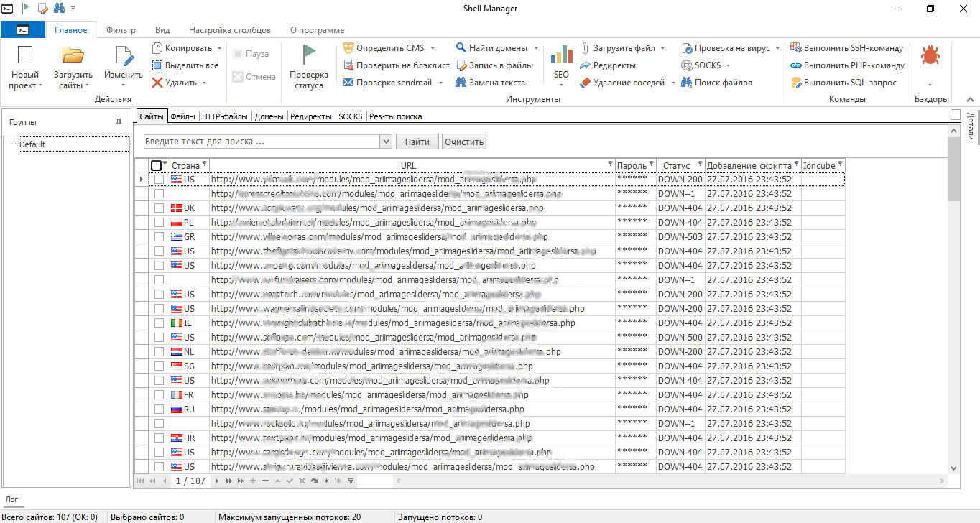Select Default group in tree
Image resolution: width=980 pixels, height=523 pixels.
73,144
